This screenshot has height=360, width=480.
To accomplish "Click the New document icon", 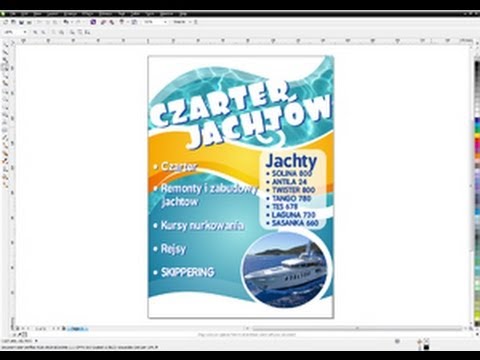I will click(6, 22).
